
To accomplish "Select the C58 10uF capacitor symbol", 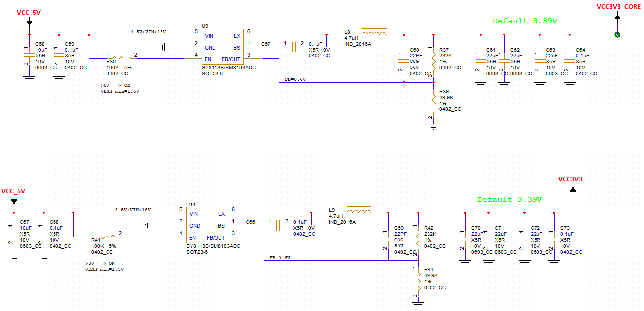I will pyautogui.click(x=29, y=58).
